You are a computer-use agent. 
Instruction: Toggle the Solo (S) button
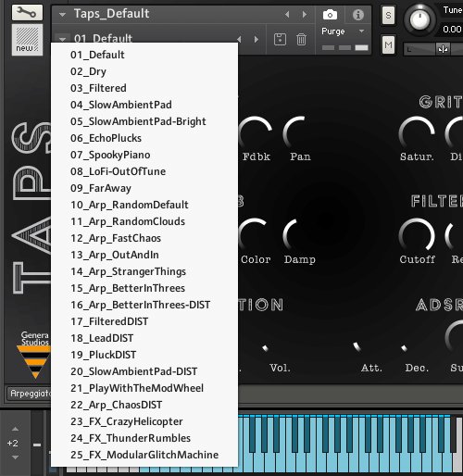pos(388,15)
